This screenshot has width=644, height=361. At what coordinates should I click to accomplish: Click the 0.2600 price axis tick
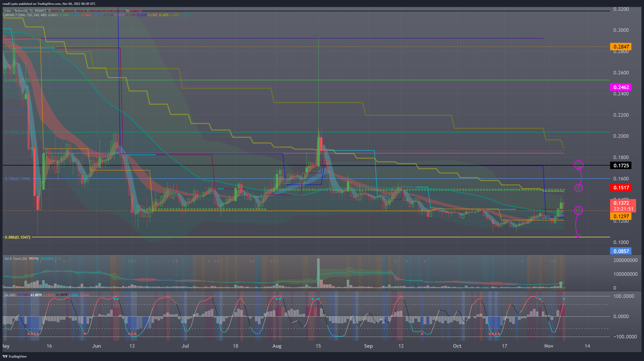[x=621, y=73]
